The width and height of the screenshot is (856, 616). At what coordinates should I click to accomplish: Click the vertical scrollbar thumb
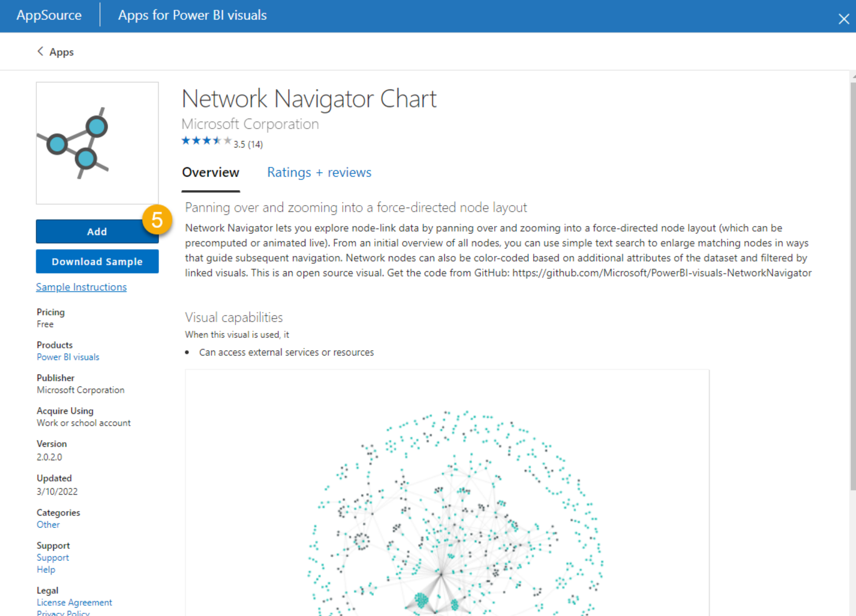[853, 286]
